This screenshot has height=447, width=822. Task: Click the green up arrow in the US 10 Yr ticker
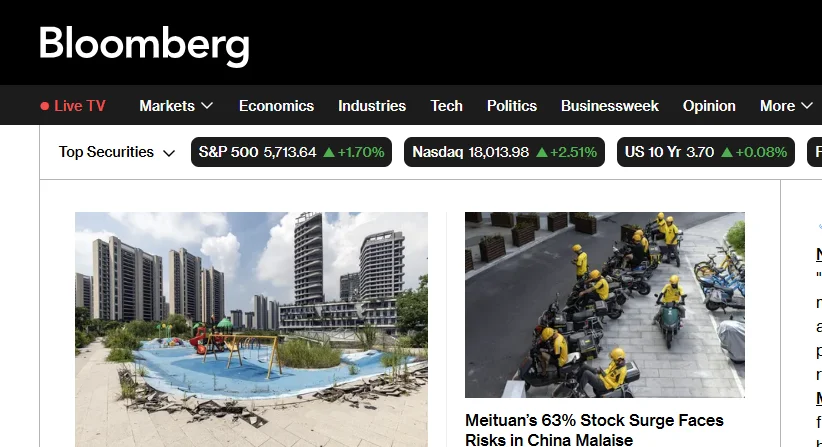pos(727,152)
